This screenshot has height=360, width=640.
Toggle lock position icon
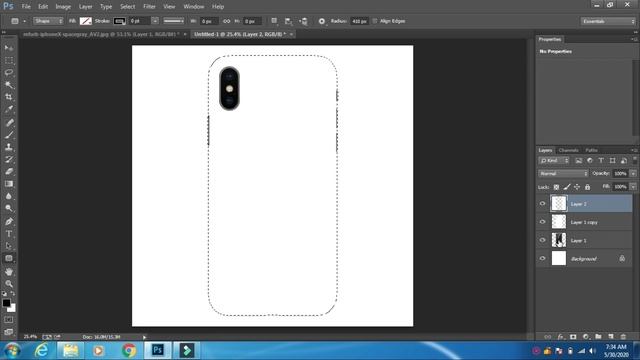pos(577,187)
